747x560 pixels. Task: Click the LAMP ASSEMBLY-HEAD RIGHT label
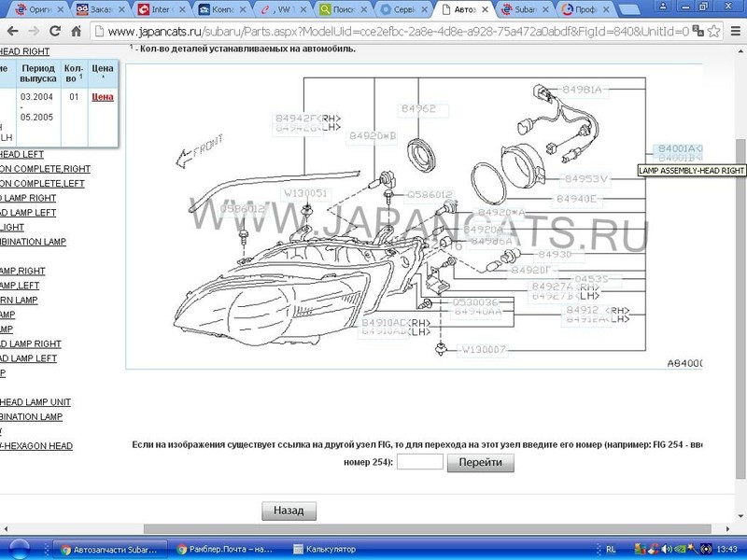[691, 171]
